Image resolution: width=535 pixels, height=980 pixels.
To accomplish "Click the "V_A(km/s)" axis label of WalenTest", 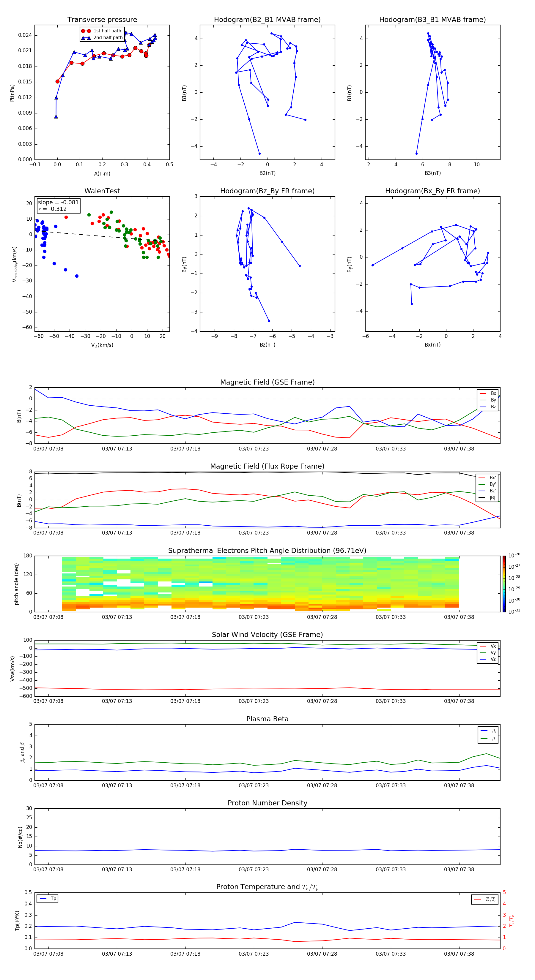I will [x=102, y=345].
